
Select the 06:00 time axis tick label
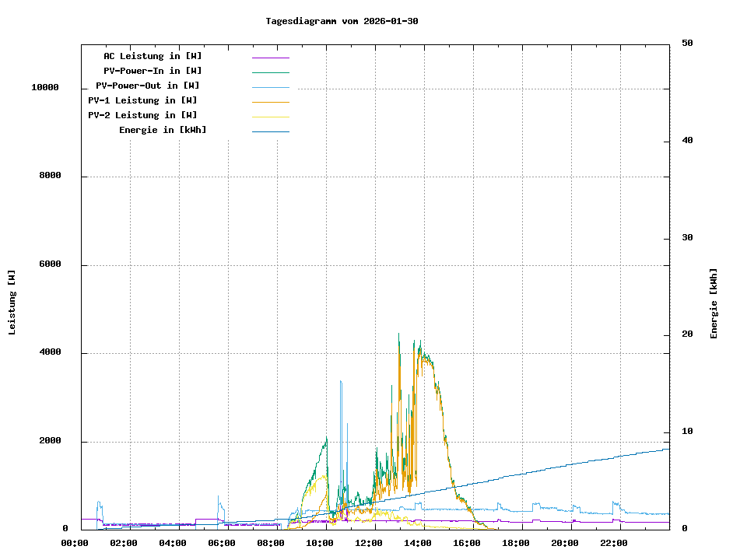point(222,543)
